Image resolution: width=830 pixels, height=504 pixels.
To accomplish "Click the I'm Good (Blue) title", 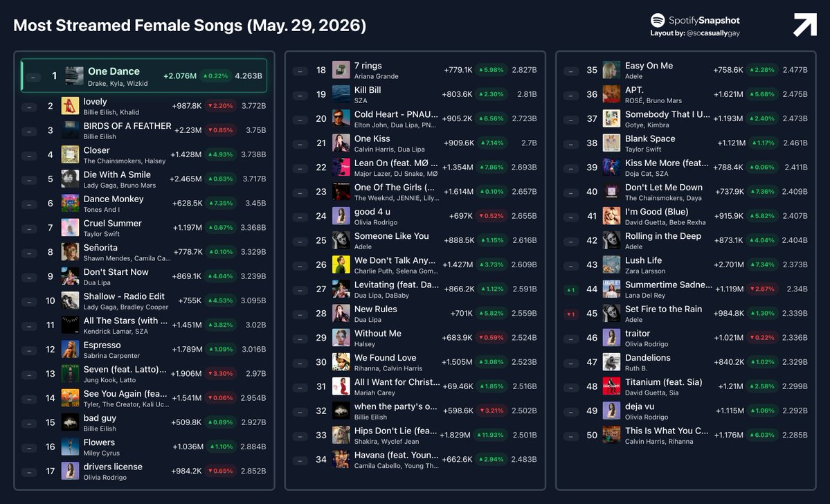I will 656,212.
